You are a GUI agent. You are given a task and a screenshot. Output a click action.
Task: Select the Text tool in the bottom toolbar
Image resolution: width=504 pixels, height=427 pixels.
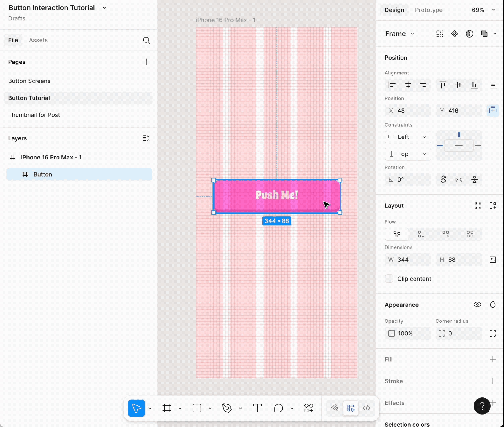[x=257, y=408]
